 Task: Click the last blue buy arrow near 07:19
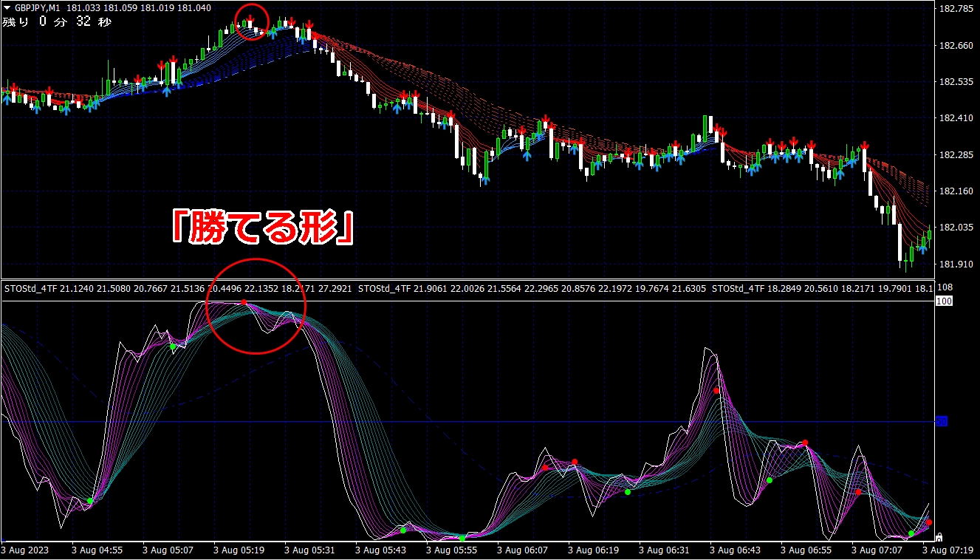(922, 249)
